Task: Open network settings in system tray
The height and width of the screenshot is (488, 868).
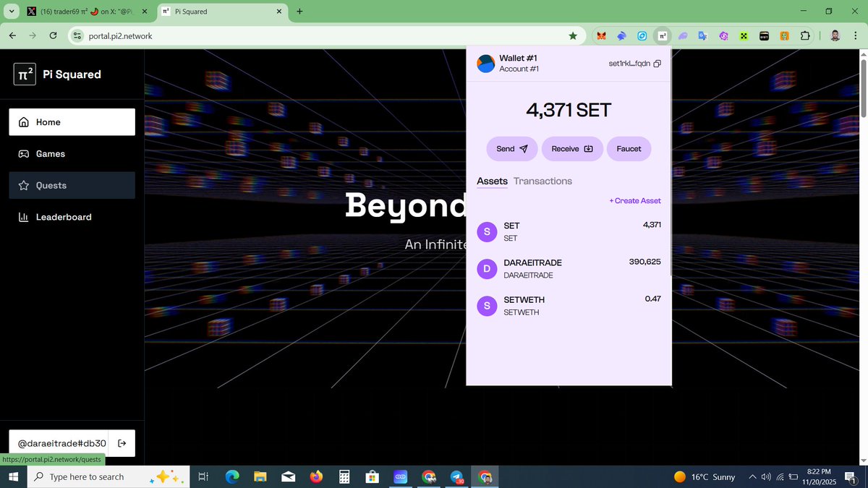Action: click(x=780, y=477)
